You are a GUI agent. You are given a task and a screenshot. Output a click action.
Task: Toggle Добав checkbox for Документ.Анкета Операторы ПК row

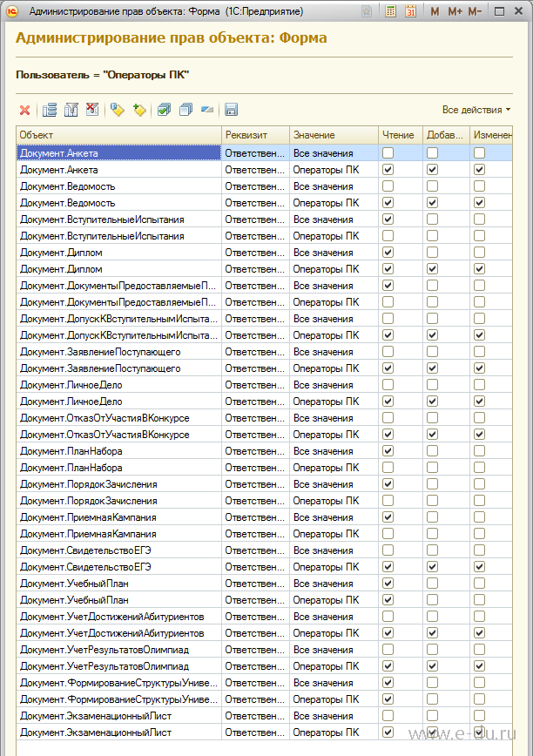432,169
